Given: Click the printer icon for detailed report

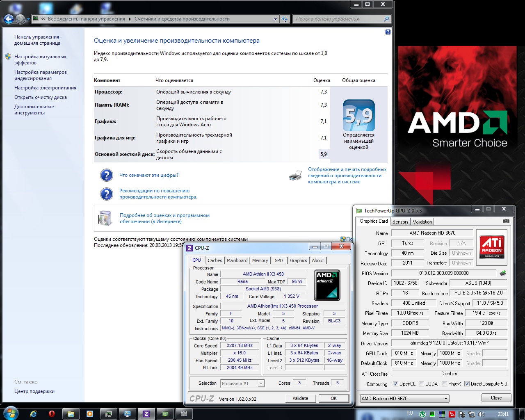Looking at the screenshot, I should 295,176.
